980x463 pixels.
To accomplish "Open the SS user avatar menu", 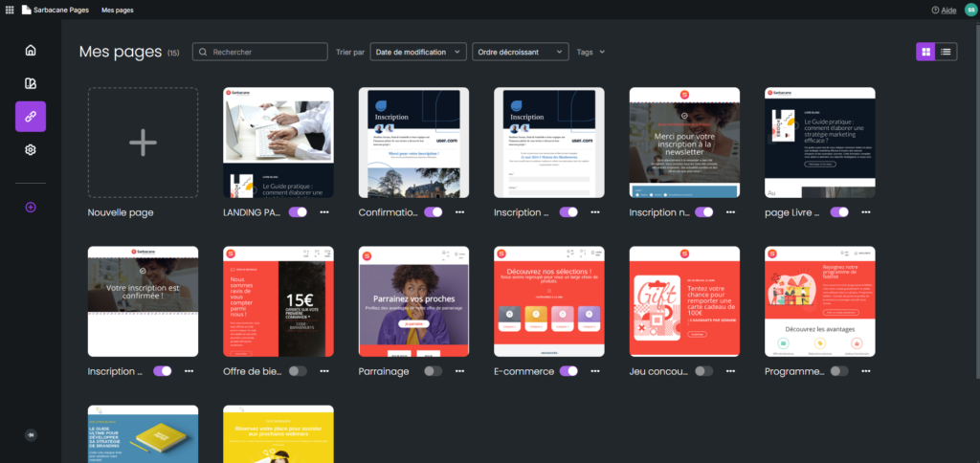I will point(969,10).
